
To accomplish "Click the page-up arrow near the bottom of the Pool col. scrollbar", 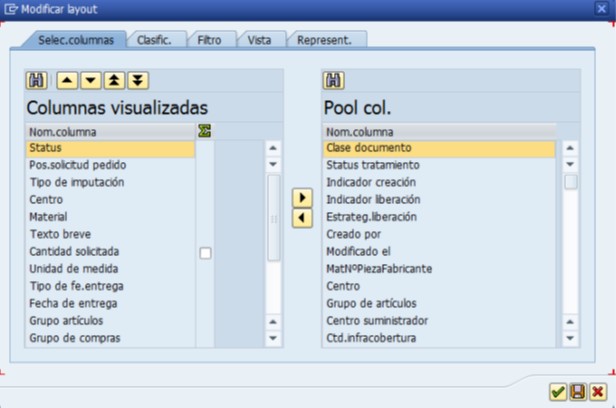I will pyautogui.click(x=570, y=322).
